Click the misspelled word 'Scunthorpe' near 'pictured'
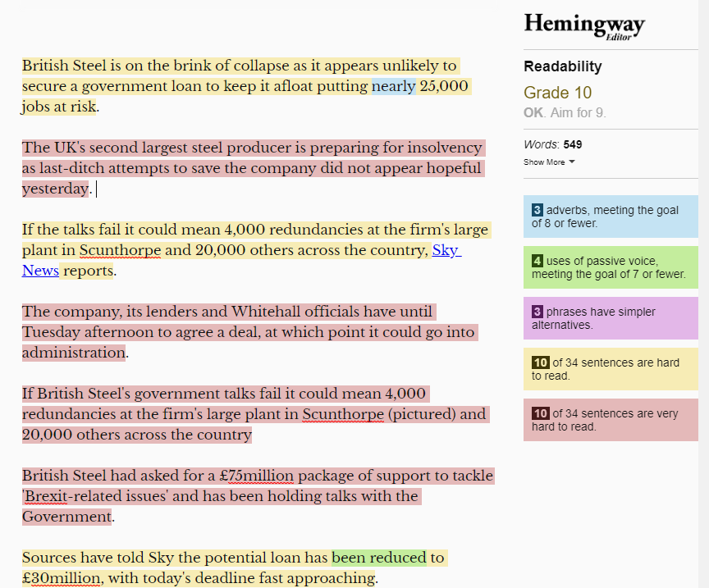 coord(343,414)
